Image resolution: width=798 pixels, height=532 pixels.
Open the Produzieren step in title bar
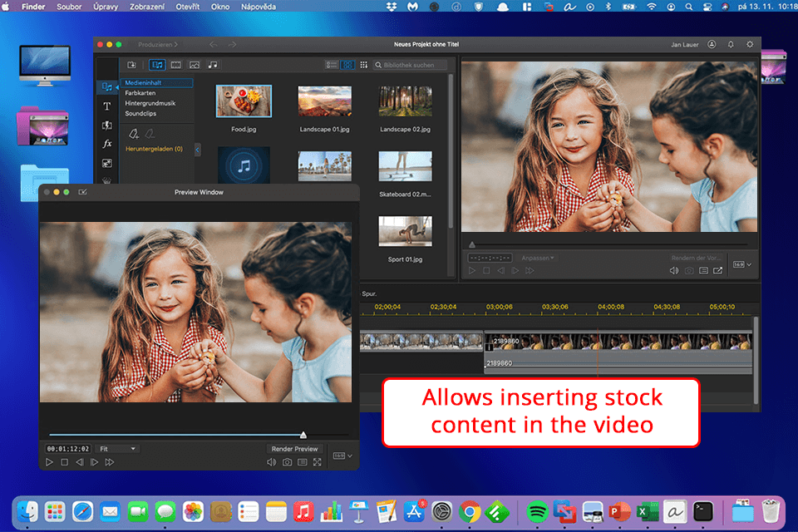[158, 45]
